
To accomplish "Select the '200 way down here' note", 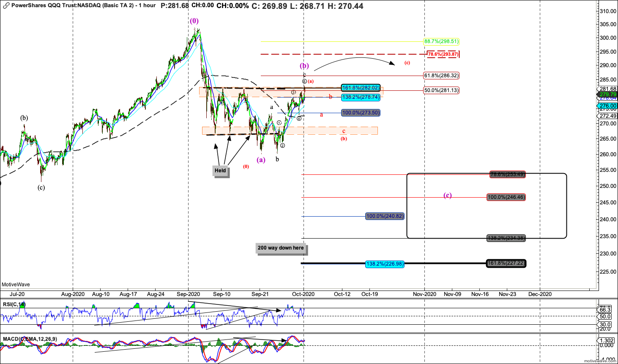I will point(281,248).
